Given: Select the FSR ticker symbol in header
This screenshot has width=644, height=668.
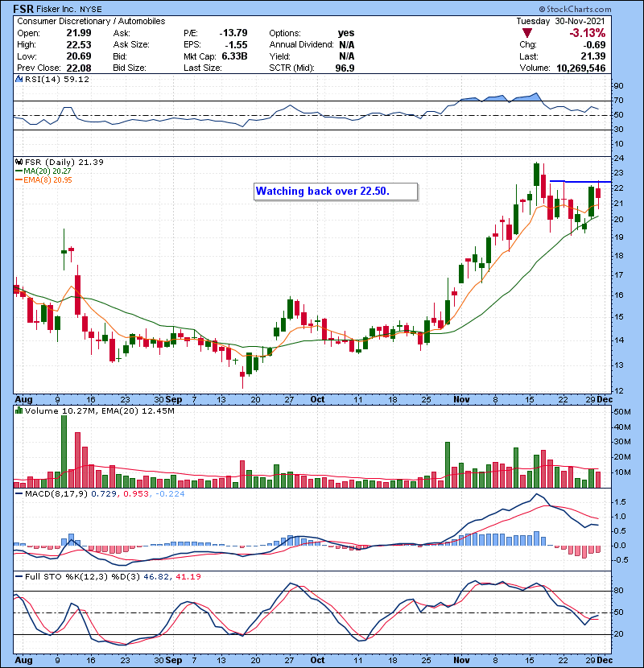Looking at the screenshot, I should (23, 9).
